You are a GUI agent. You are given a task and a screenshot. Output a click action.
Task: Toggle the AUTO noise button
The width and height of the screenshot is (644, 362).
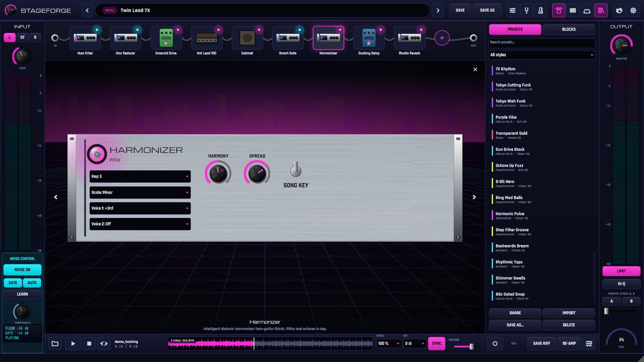pos(32,283)
